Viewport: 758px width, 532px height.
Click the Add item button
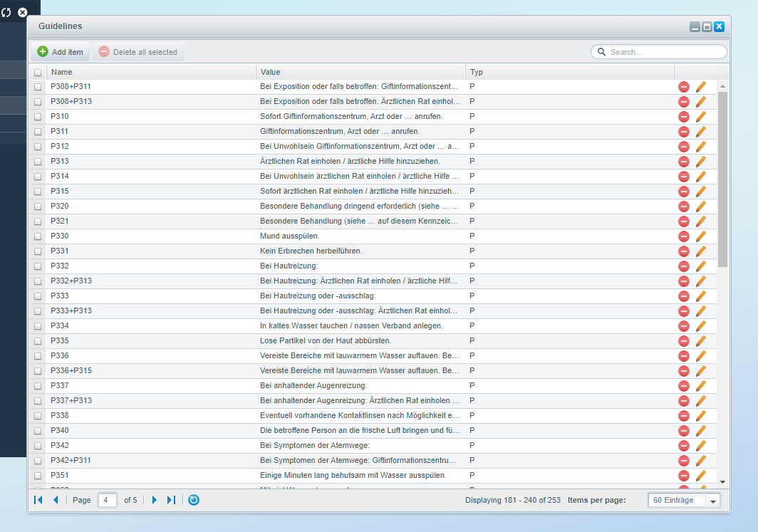[61, 52]
